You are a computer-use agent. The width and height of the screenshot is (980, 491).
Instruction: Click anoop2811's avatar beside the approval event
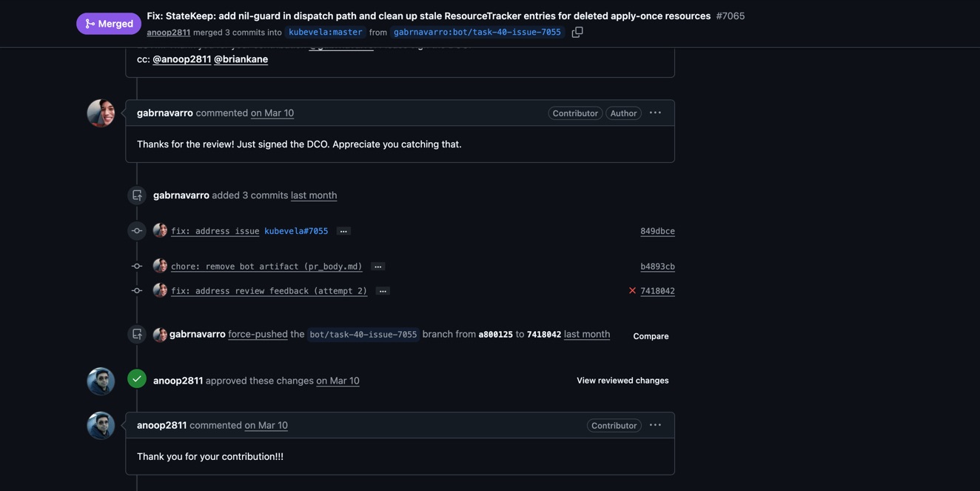pos(101,381)
